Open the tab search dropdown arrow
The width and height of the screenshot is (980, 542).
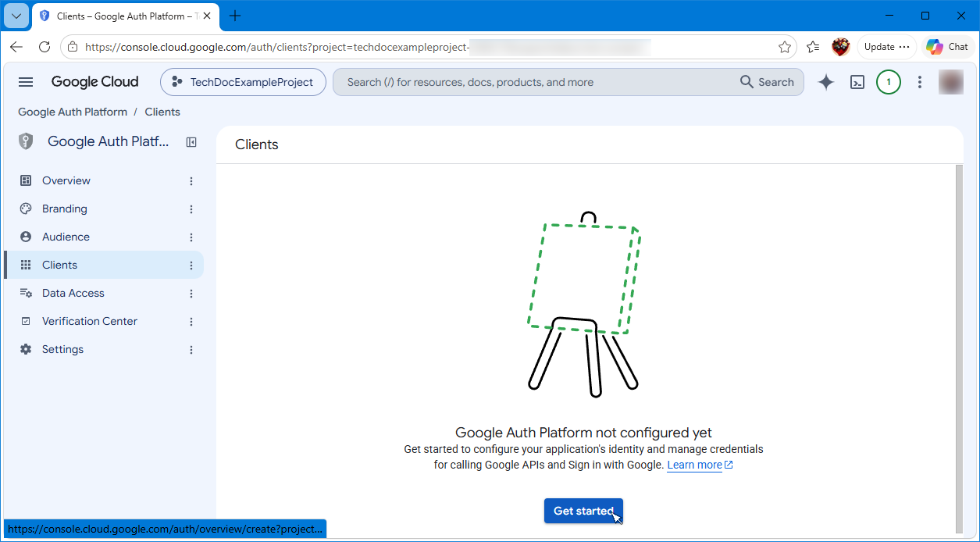click(16, 16)
